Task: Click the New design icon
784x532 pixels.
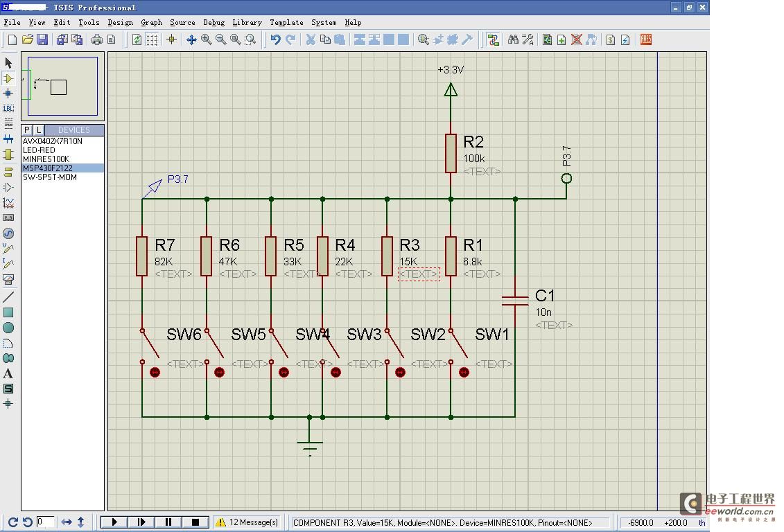Action: [12, 39]
